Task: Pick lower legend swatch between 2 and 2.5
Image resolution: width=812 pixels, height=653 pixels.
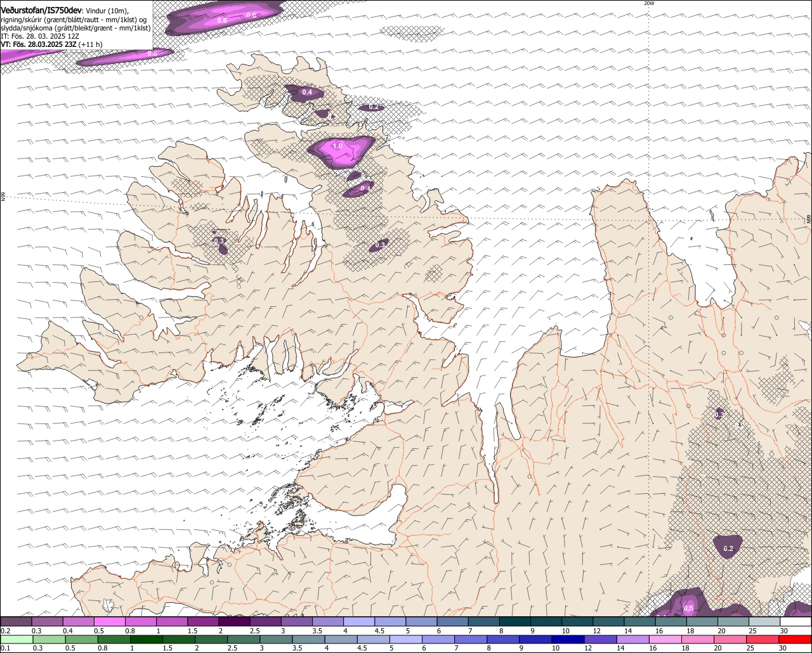Action: (x=211, y=640)
